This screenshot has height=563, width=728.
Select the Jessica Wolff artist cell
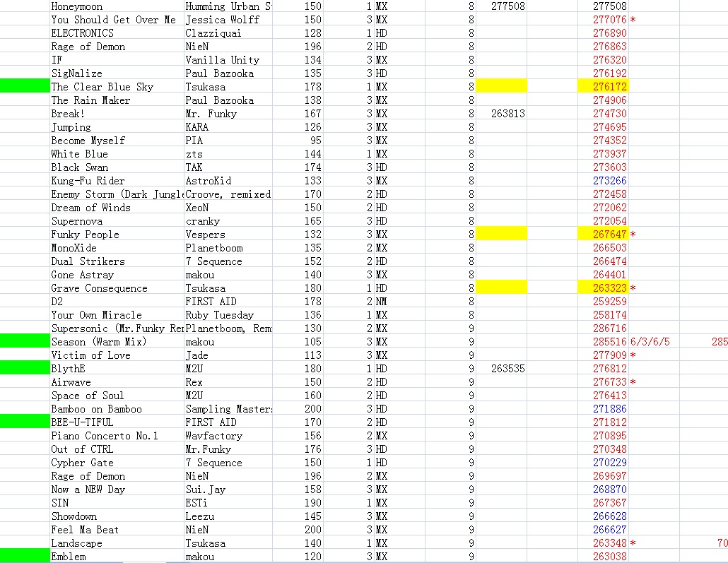pyautogui.click(x=228, y=20)
